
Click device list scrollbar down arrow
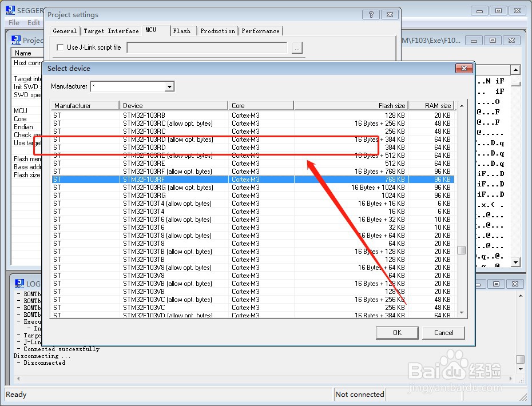pos(462,313)
